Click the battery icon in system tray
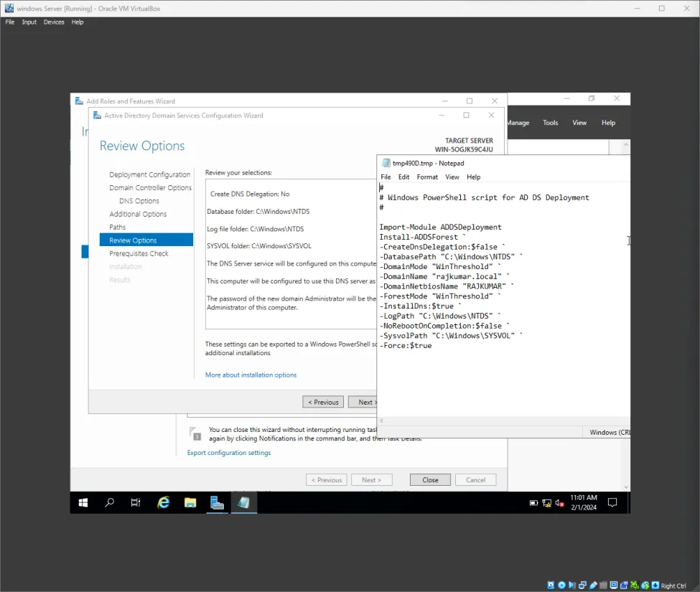 coord(533,503)
